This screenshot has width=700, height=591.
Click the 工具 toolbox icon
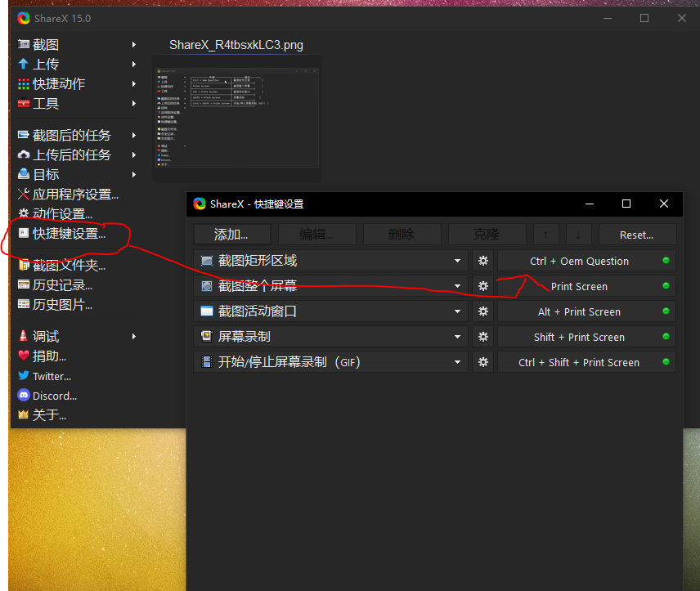click(23, 103)
